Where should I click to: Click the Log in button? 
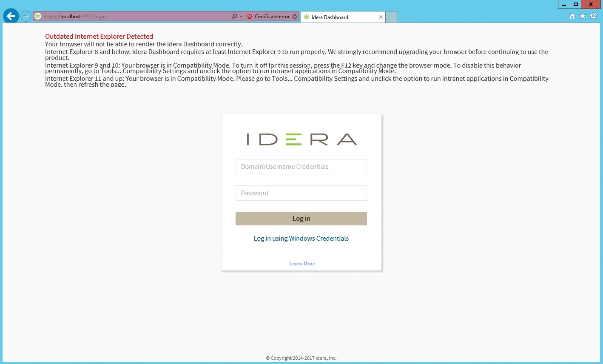(x=301, y=219)
